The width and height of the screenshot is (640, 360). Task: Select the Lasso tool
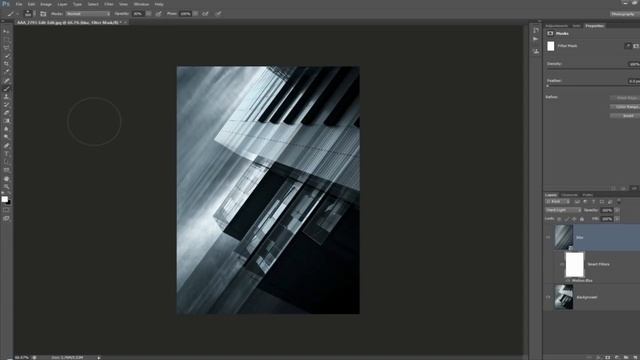pos(6,48)
